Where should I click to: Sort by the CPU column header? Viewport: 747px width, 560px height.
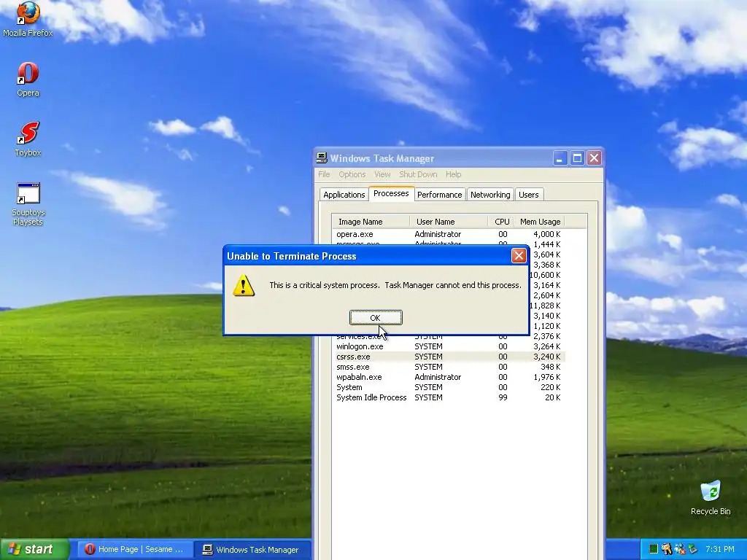[x=500, y=222]
